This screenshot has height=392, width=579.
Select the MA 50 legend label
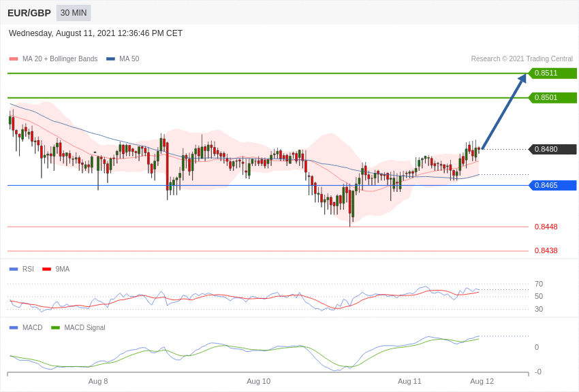pos(129,59)
